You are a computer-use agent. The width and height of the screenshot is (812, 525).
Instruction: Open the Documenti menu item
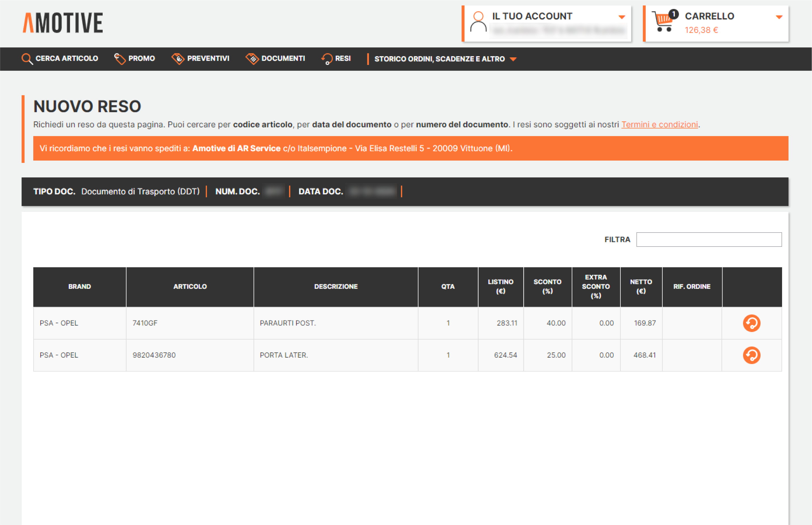tap(283, 58)
